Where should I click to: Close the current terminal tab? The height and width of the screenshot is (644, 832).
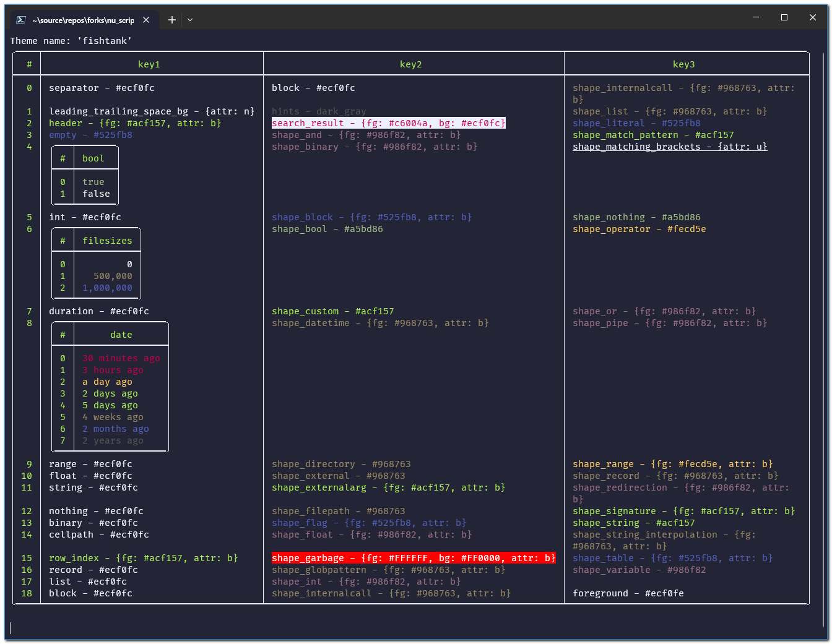click(x=146, y=20)
